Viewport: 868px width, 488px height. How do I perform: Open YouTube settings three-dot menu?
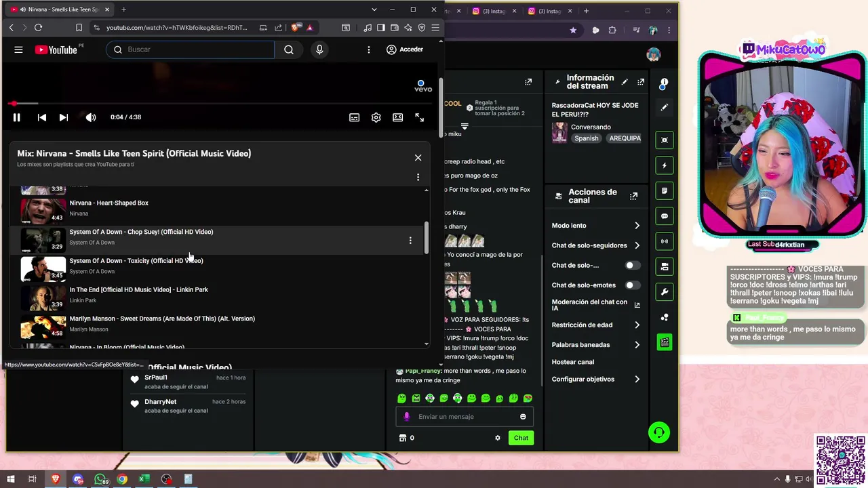[369, 49]
